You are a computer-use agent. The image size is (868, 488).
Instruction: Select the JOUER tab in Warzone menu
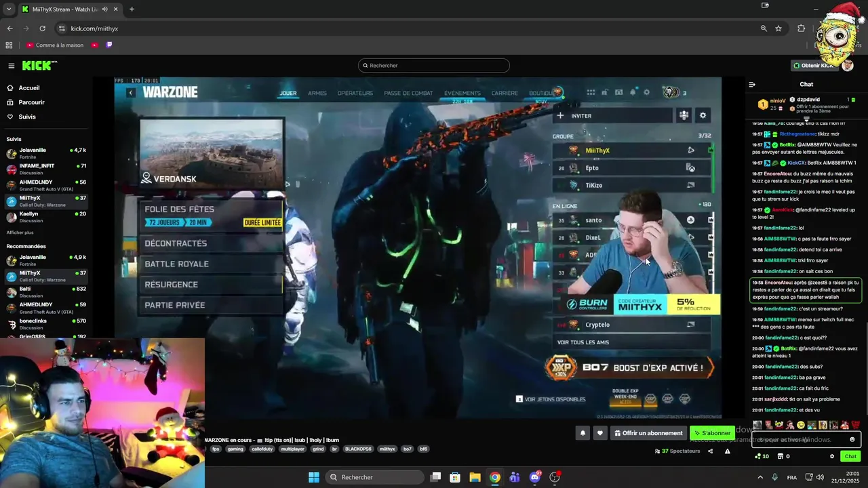coord(288,94)
